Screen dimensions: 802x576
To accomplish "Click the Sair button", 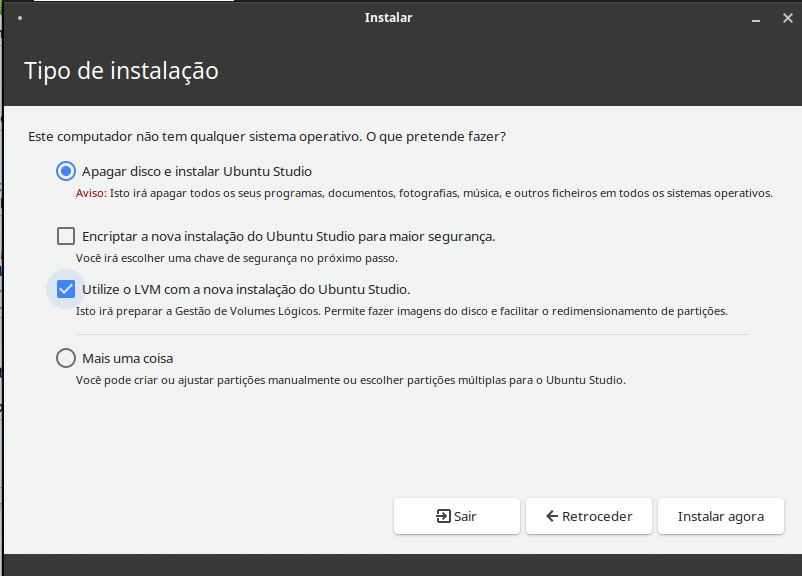I will (x=457, y=516).
